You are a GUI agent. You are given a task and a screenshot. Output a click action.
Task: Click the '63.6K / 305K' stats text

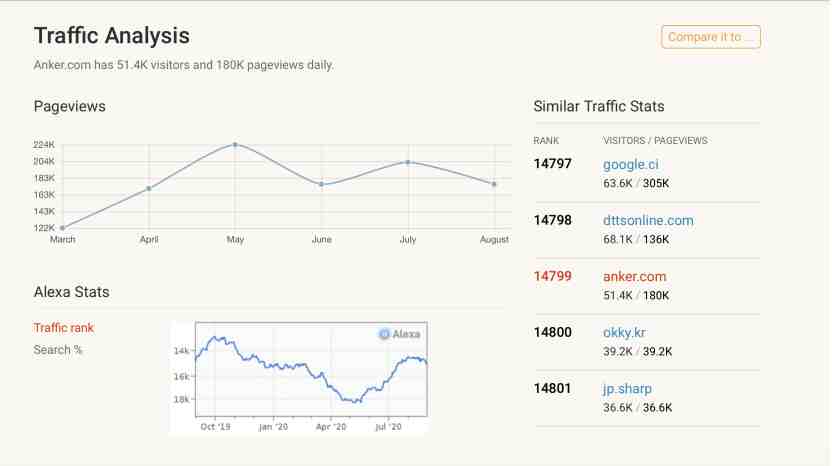[x=636, y=184]
